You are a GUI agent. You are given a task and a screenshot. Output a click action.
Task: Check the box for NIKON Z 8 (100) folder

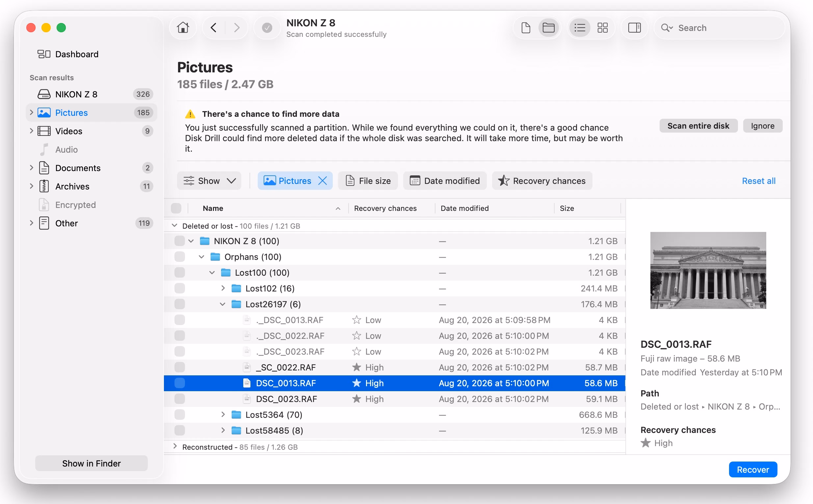tap(180, 241)
